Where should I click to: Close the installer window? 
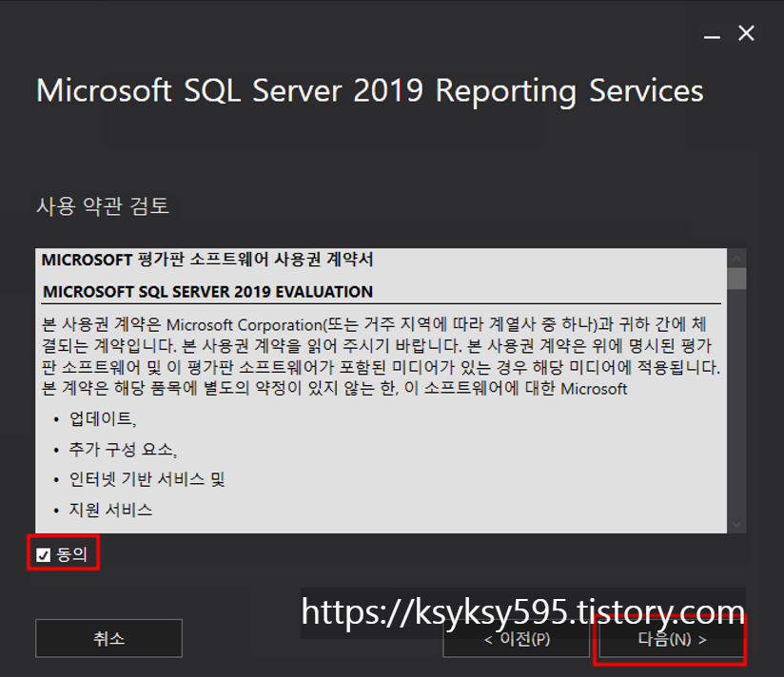click(746, 33)
